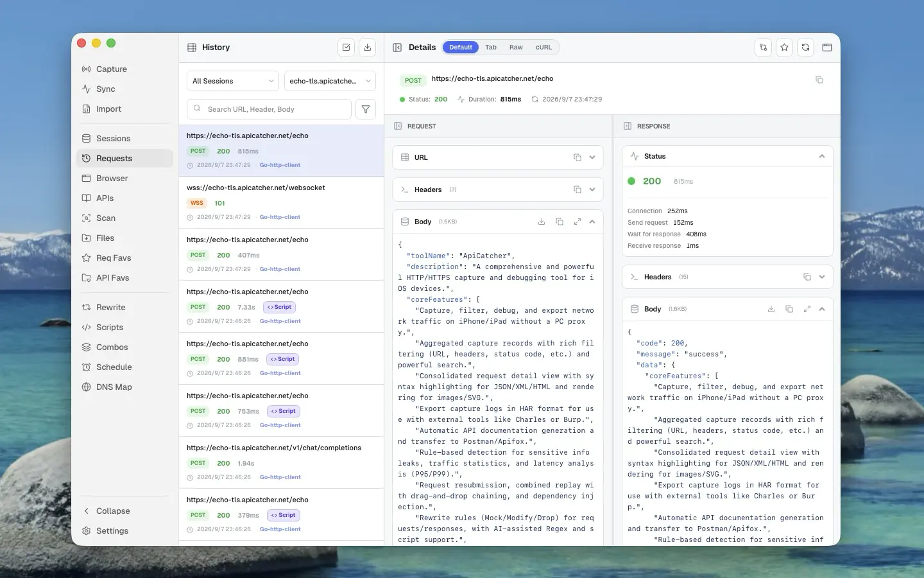Download the request Body

[542, 222]
